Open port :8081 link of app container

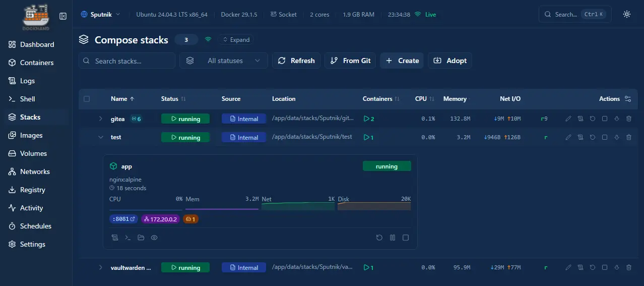pos(124,219)
